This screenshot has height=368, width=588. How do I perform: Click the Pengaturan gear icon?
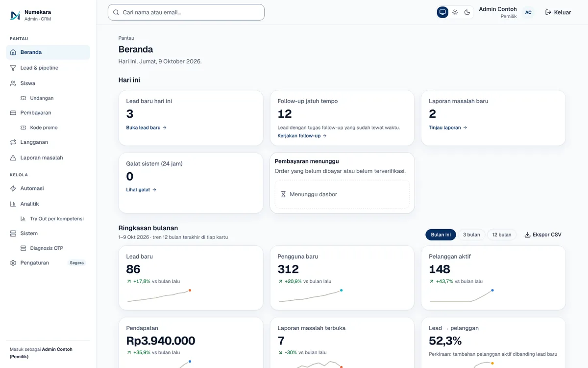(13, 263)
